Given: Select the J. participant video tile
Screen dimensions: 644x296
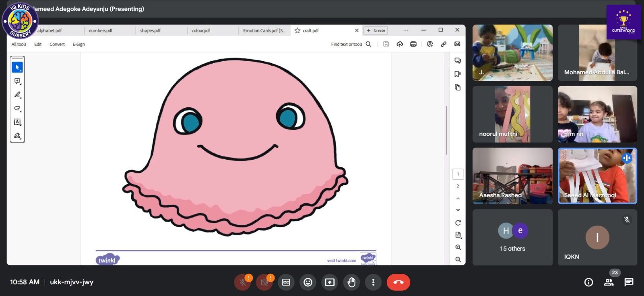Looking at the screenshot, I should (x=512, y=53).
